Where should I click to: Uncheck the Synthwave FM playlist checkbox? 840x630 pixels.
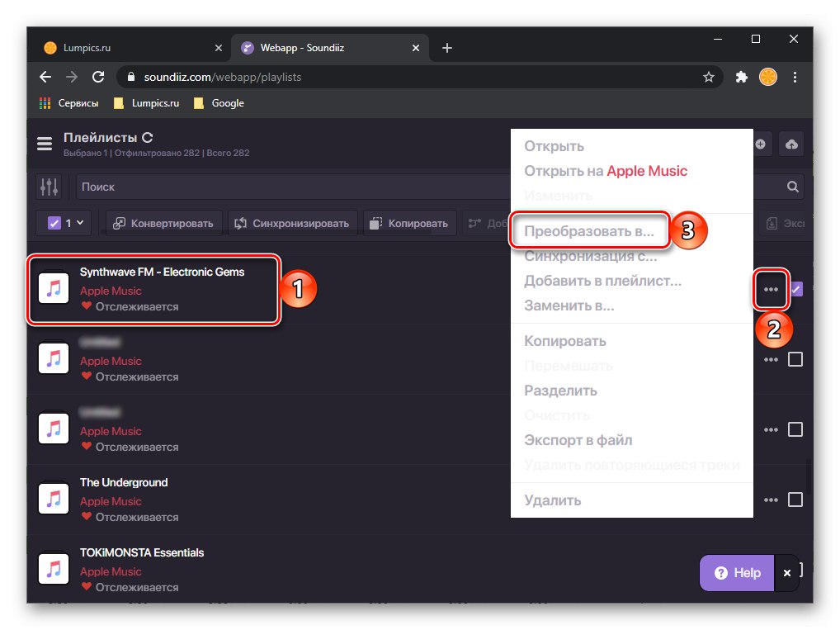[795, 289]
